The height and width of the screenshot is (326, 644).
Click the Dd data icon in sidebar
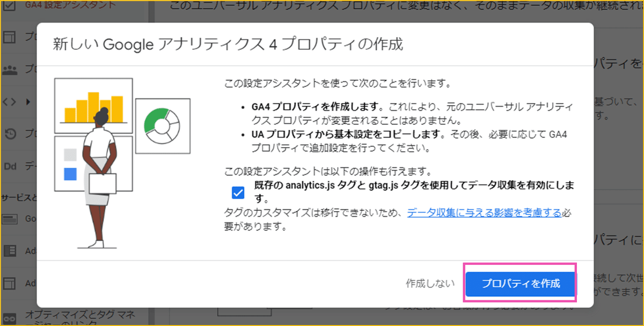10,166
